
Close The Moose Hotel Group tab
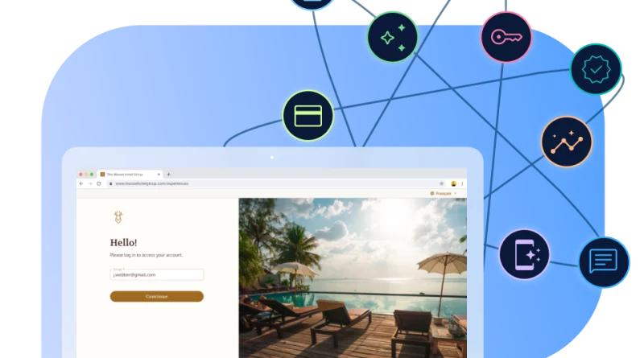[159, 174]
